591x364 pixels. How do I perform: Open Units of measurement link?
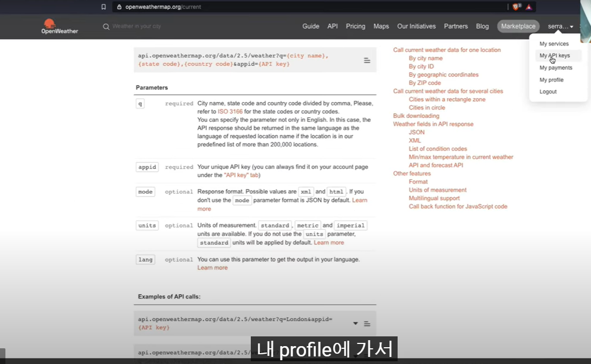(437, 190)
